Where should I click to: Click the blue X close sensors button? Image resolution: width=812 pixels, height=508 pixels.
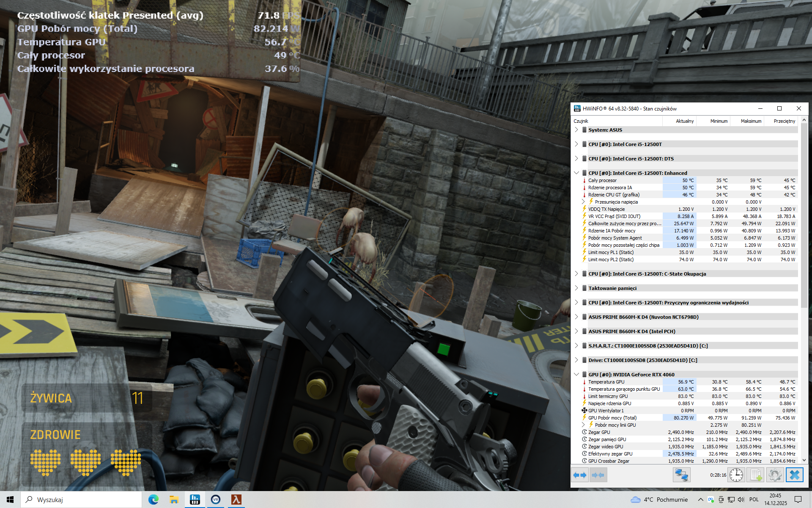pos(794,475)
